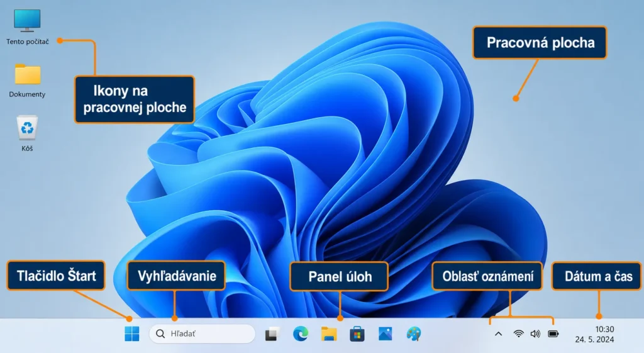Click the Dokumenty icon label
The height and width of the screenshot is (353, 644).
[x=27, y=94]
